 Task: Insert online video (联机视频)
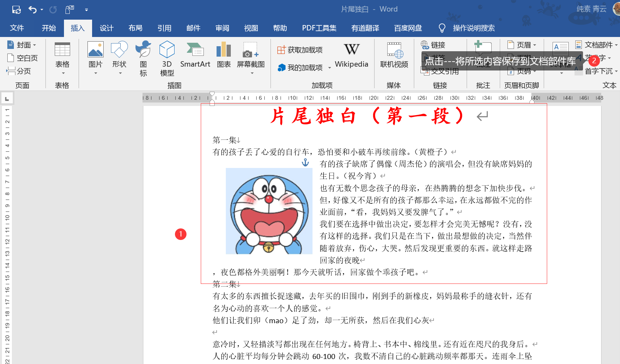[394, 55]
